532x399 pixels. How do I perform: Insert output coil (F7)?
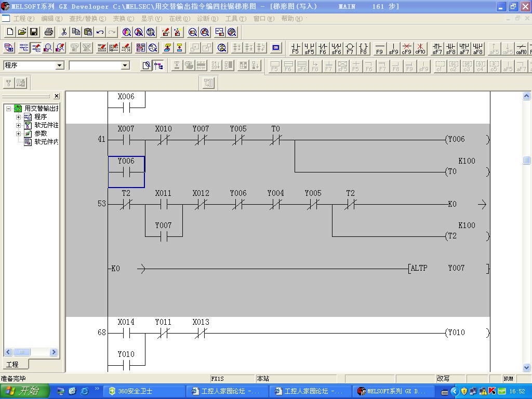pyautogui.click(x=350, y=48)
